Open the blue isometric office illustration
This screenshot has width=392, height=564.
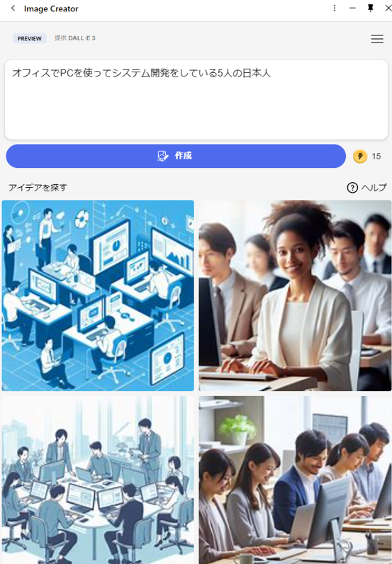(98, 295)
